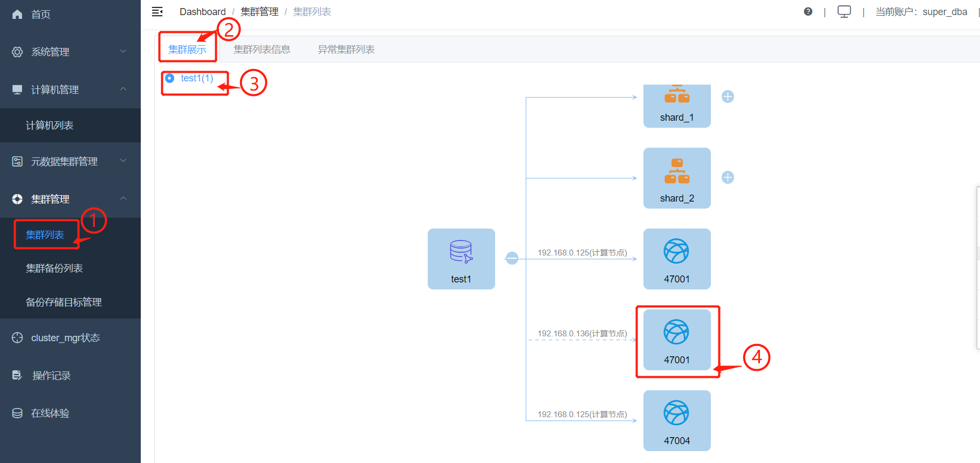Screen dimensions: 980x463
Task: Open the help question mark icon
Action: pos(807,12)
